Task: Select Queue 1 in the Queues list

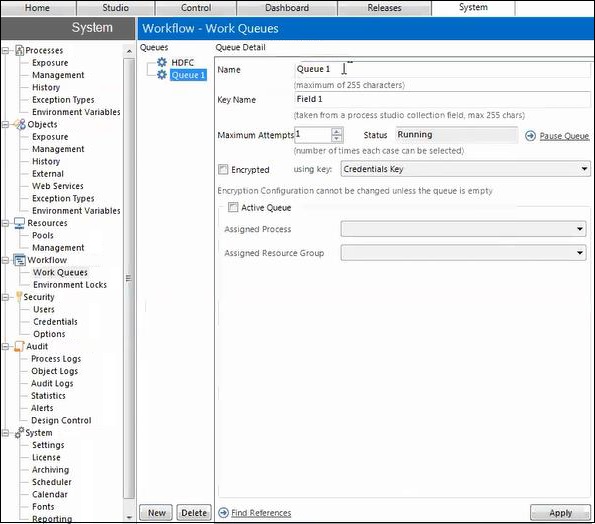Action: (x=188, y=75)
